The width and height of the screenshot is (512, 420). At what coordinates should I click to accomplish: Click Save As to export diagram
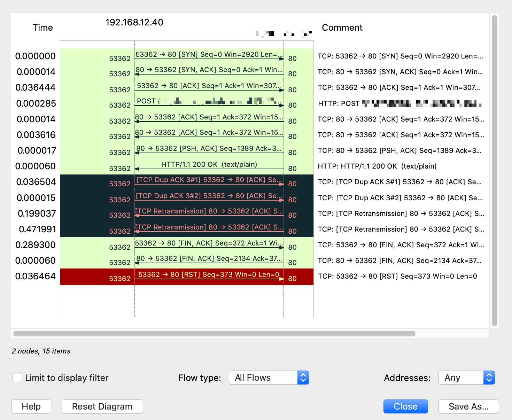point(468,406)
